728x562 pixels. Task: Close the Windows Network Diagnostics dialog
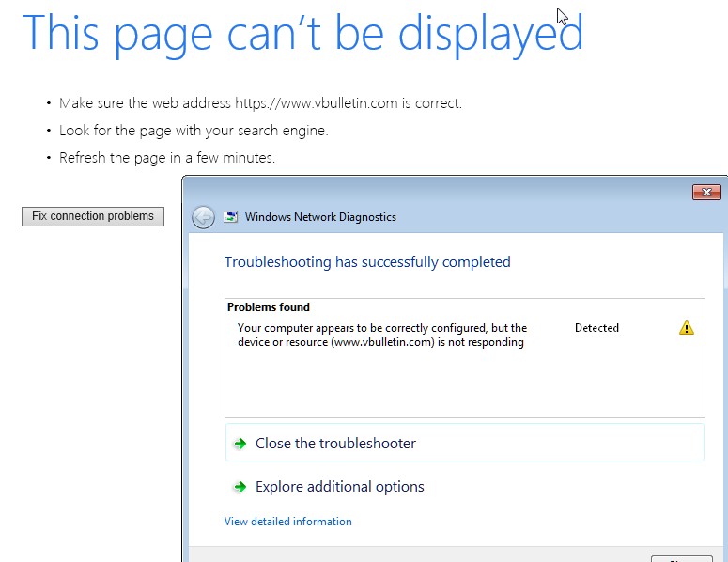[706, 192]
